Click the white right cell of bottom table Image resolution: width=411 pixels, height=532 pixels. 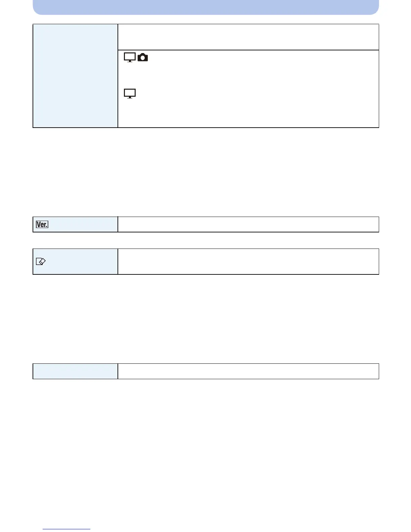pos(248,371)
